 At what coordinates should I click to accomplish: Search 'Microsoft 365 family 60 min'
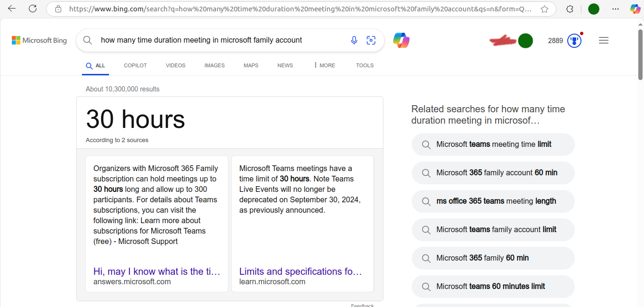click(493, 258)
